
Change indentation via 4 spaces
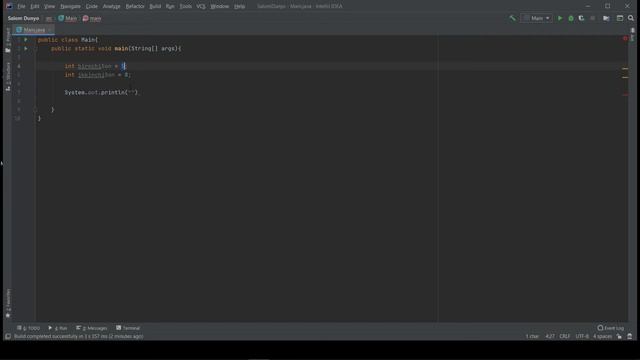pos(602,337)
